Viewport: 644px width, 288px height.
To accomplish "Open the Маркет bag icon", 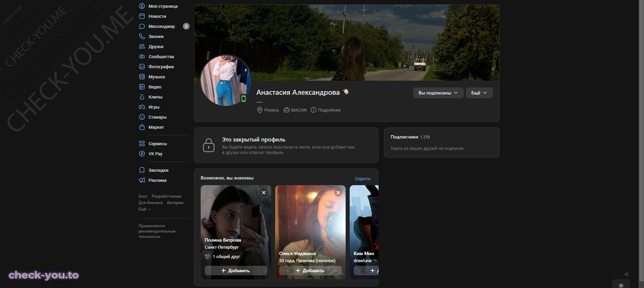I will 142,127.
